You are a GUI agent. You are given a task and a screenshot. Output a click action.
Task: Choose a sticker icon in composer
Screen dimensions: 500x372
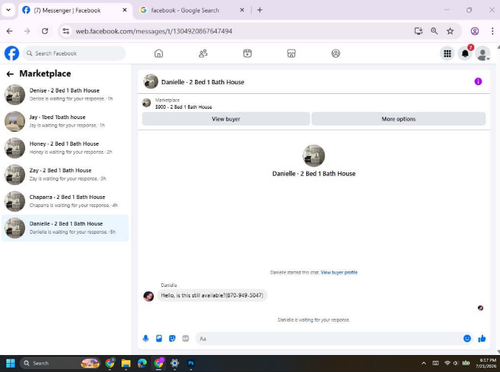pyautogui.click(x=172, y=339)
